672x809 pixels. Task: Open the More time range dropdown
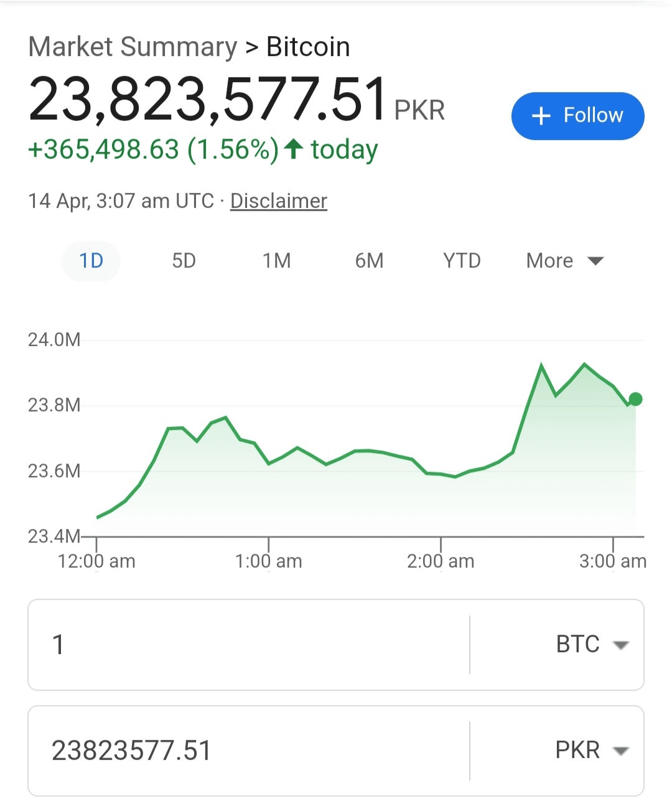[x=564, y=261]
